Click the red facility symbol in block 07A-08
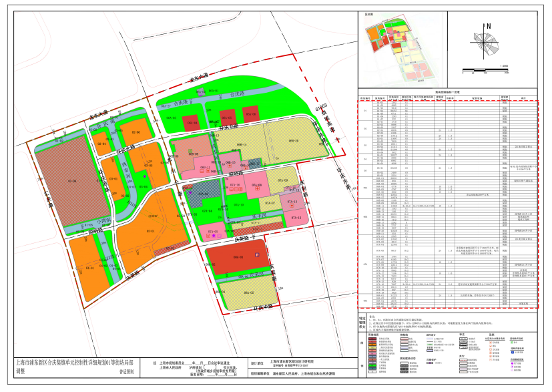The image size is (552, 392). (257, 189)
